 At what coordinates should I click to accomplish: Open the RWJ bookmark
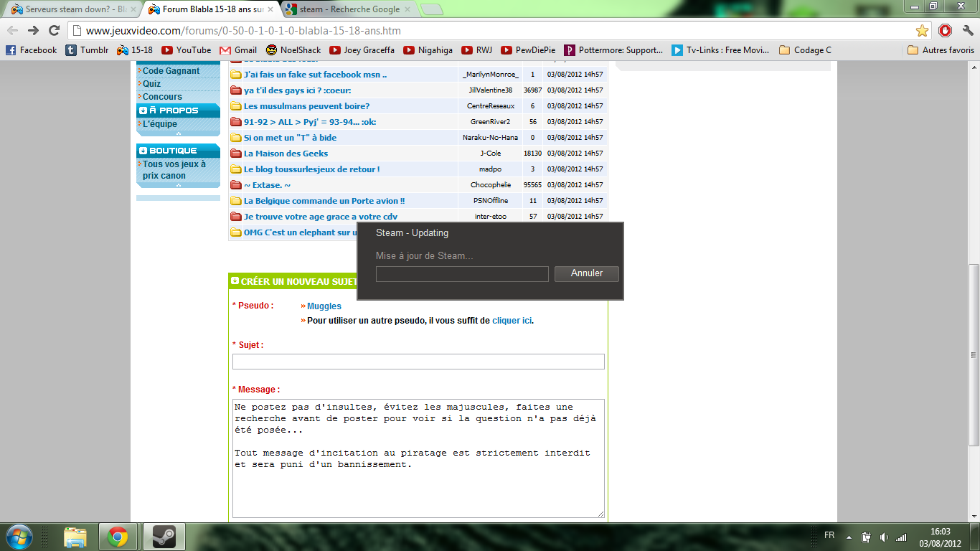pyautogui.click(x=477, y=50)
